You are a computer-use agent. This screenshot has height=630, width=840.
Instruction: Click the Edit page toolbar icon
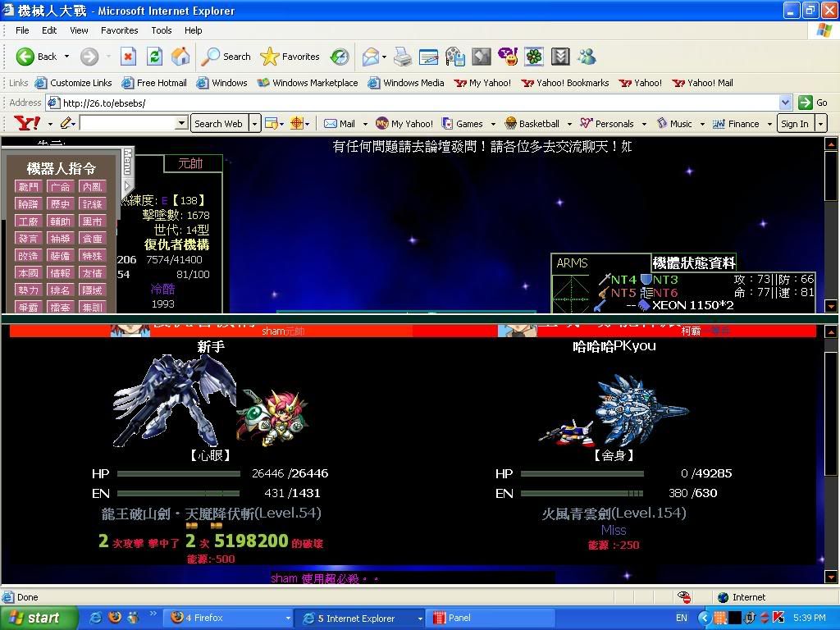[428, 57]
